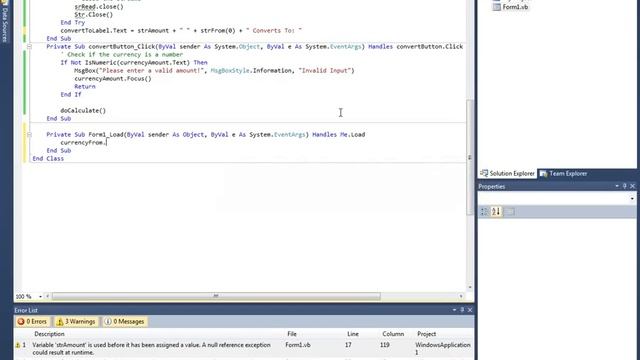Click the Team Explorer tab icon
The width and height of the screenshot is (640, 360).
point(543,173)
